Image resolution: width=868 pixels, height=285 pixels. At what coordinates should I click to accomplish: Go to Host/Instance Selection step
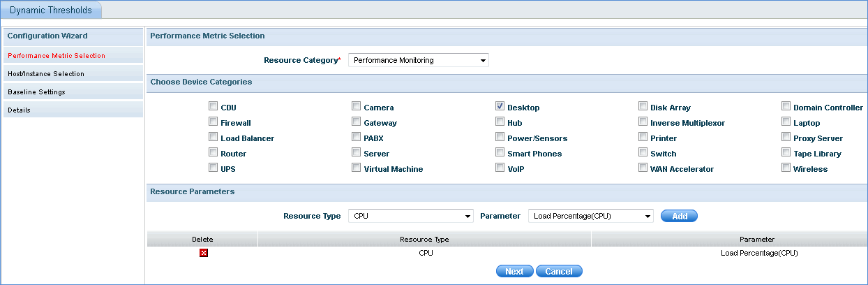pos(46,73)
